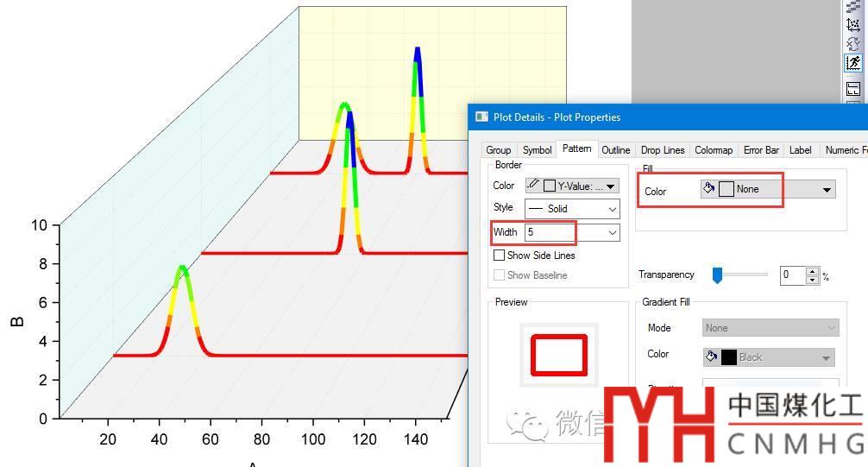
Task: Expand the Border Width dropdown arrow
Action: [613, 233]
